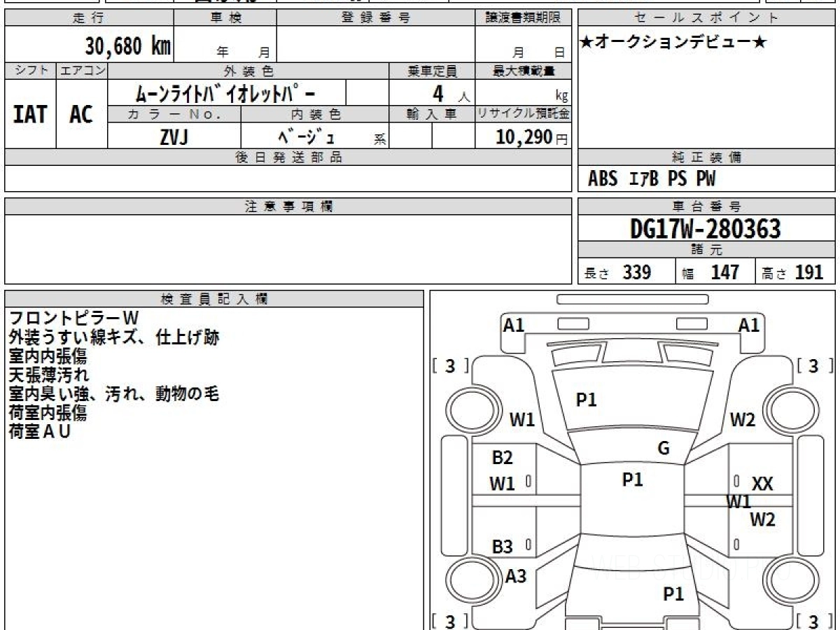This screenshot has height=630, width=840.
Task: Select inspector note 天張薄汚れ
Action: click(x=48, y=375)
